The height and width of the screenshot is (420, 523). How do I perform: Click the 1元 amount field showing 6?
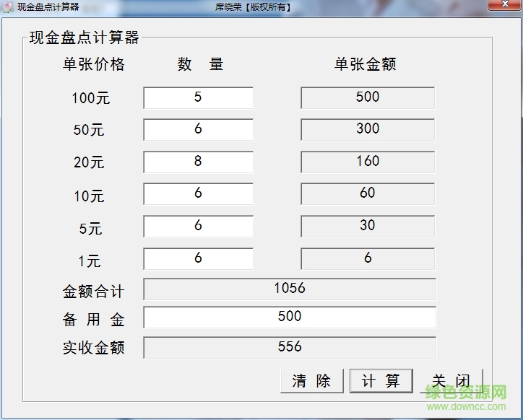(368, 258)
